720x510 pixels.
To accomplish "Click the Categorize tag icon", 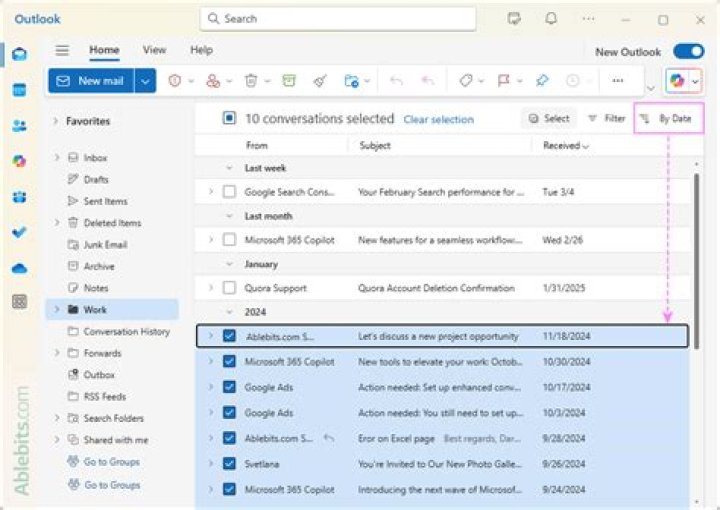I will point(466,81).
